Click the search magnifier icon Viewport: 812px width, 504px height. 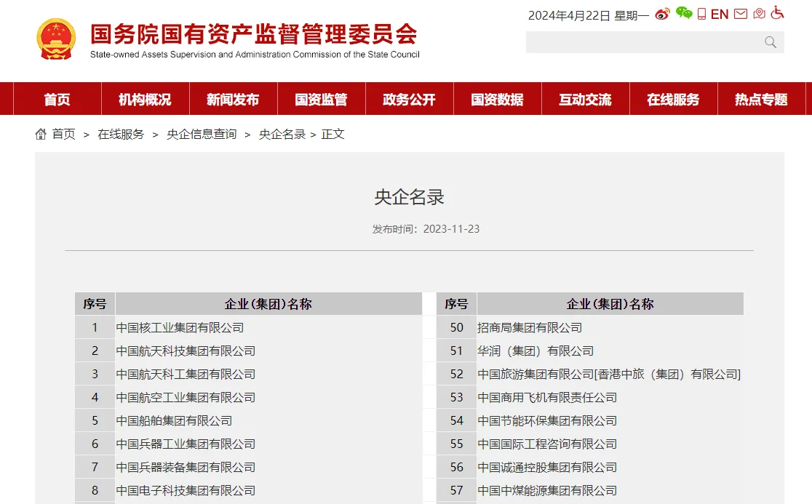(769, 42)
